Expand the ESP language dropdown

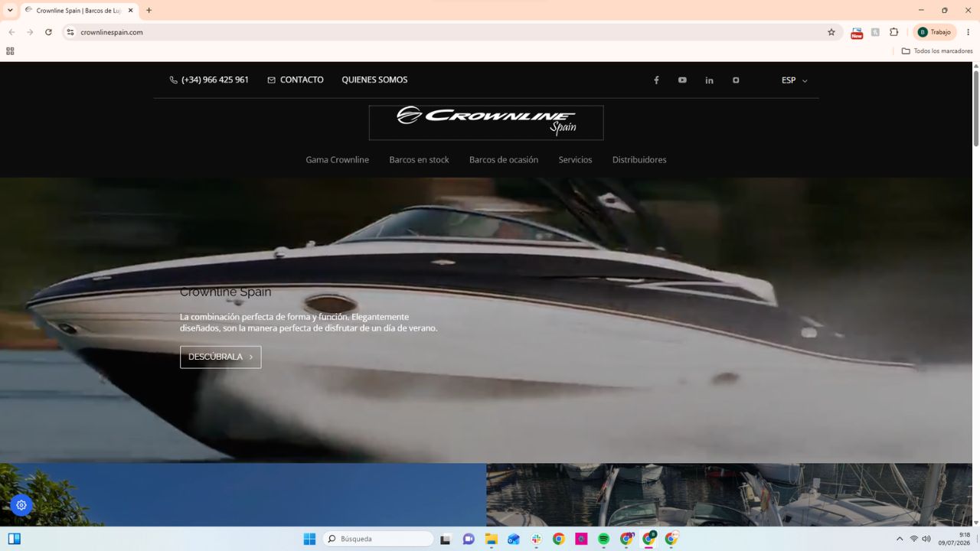[794, 80]
